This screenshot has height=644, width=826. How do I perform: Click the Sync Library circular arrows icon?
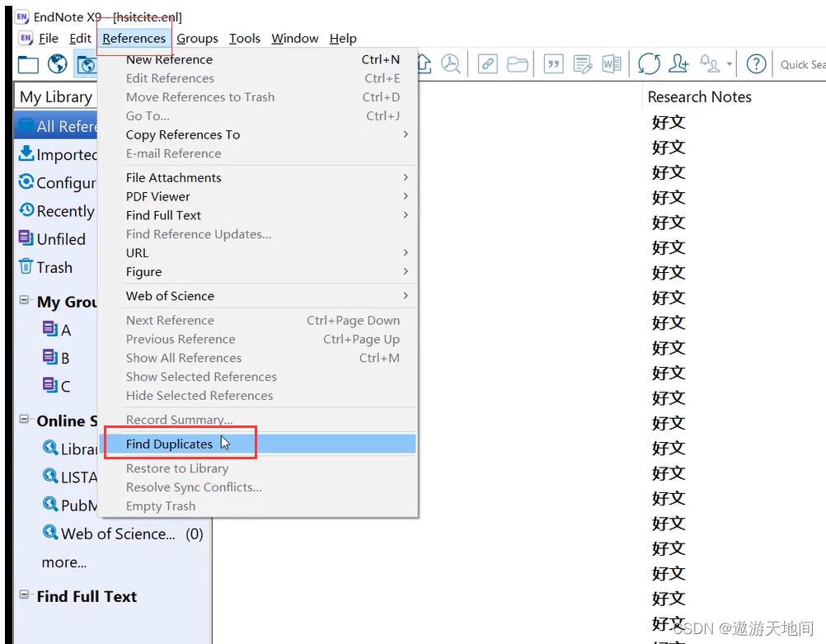(x=649, y=63)
